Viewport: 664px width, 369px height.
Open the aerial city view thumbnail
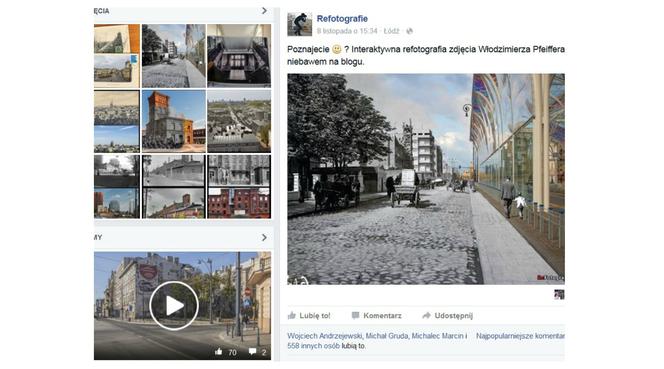point(239,121)
